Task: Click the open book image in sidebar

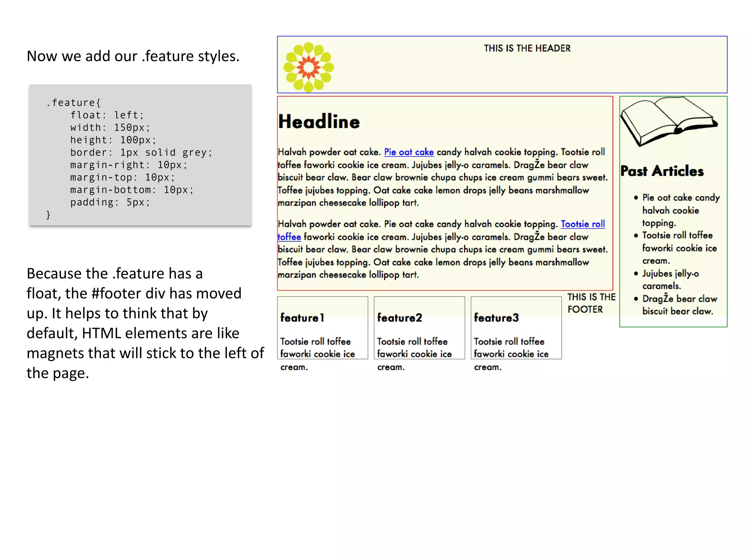Action: click(669, 122)
